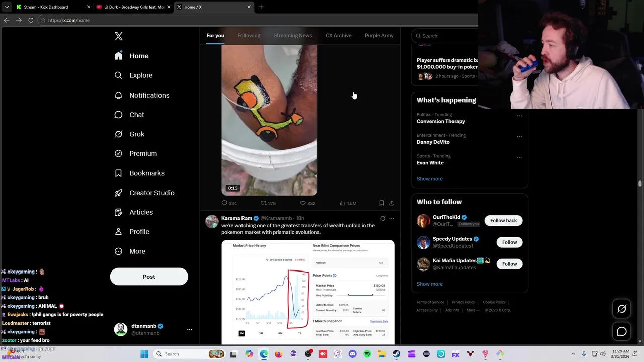
Task: Click the X logo in the sidebar
Action: (x=119, y=36)
